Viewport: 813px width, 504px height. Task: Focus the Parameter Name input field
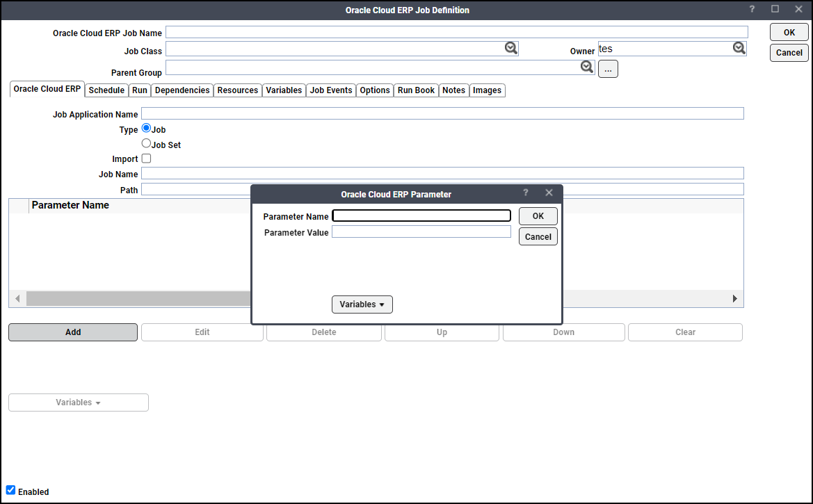(x=421, y=216)
